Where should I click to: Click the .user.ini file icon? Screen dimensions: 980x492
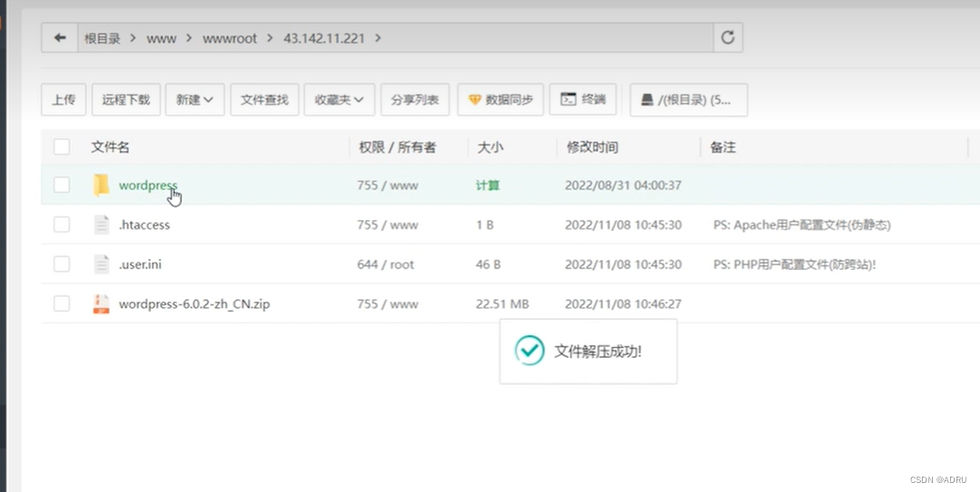(x=101, y=265)
